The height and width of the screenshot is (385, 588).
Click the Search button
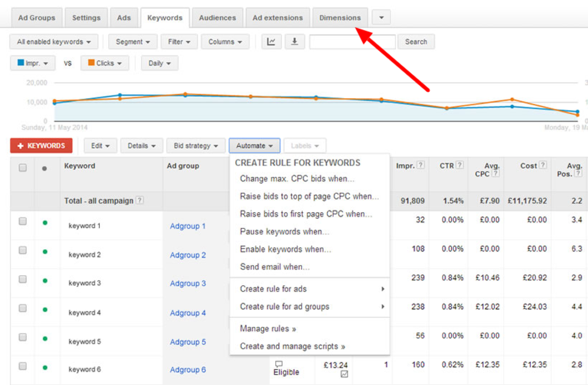click(x=416, y=42)
